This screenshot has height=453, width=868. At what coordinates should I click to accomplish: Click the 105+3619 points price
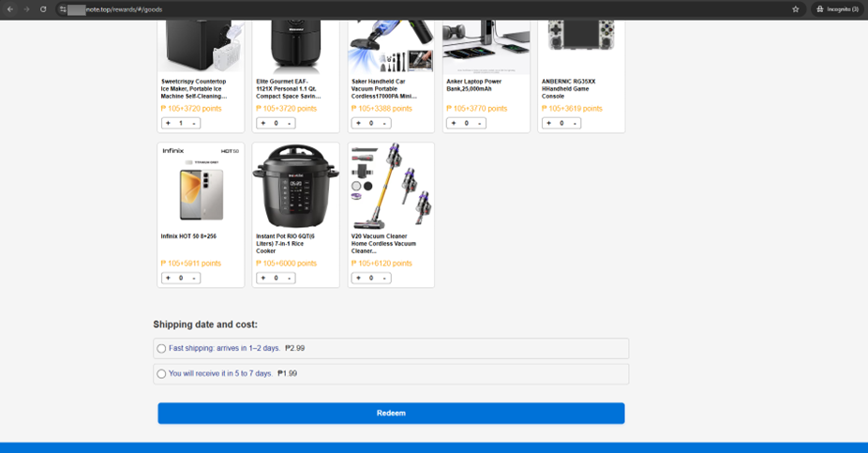click(572, 109)
